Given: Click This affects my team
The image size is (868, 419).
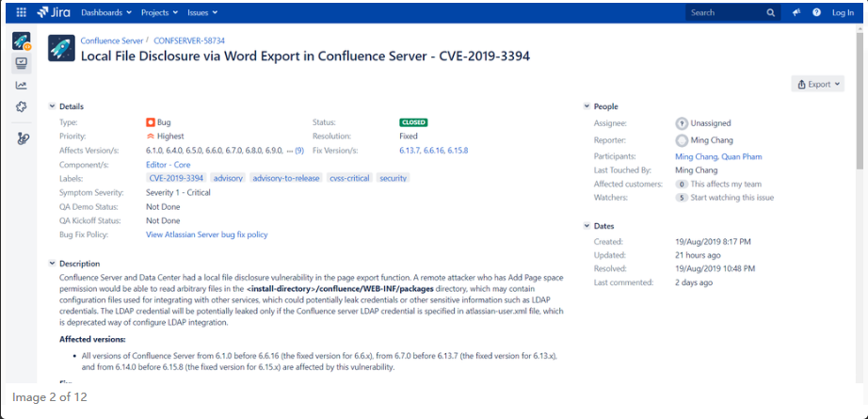Looking at the screenshot, I should pos(726,184).
